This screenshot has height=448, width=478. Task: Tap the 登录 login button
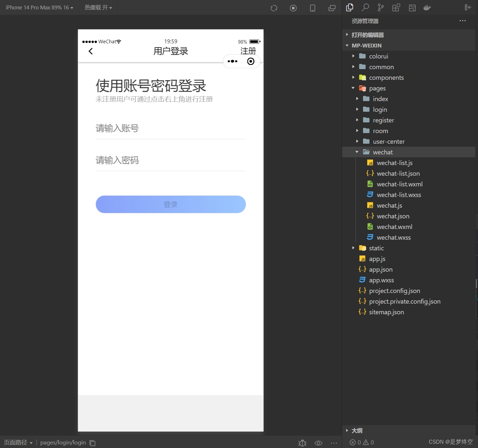coord(171,204)
